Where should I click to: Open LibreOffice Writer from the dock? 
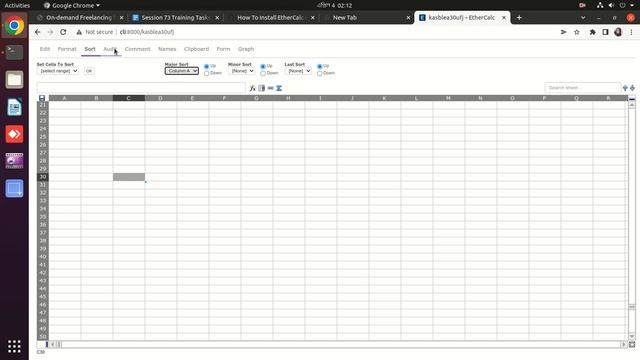point(14,107)
